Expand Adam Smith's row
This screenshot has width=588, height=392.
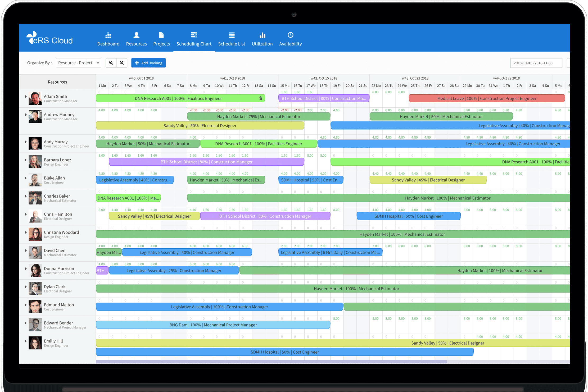coord(26,97)
